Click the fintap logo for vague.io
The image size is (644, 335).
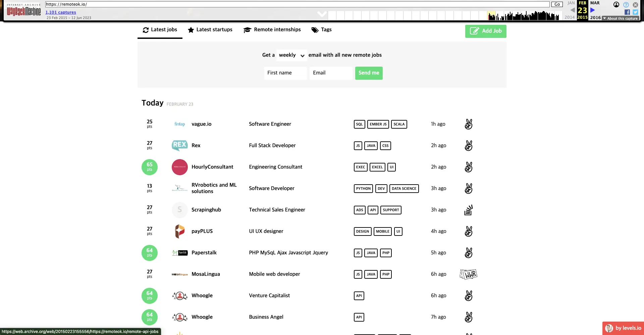[x=180, y=124]
